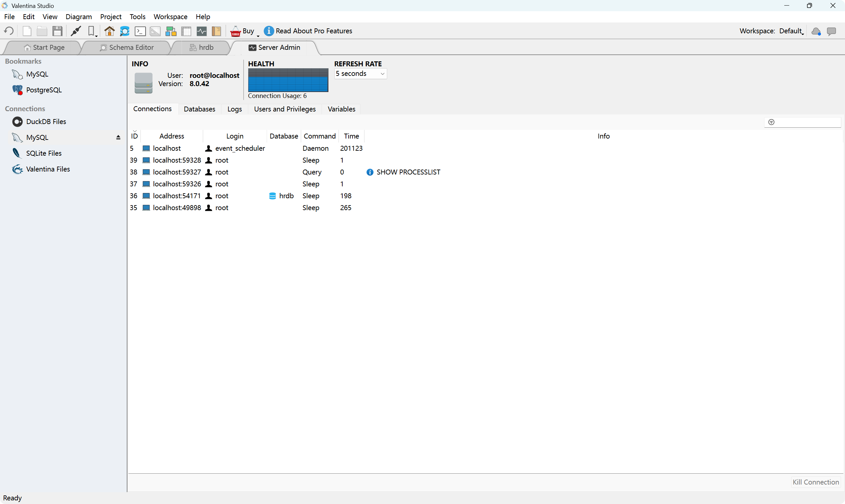
Task: Click the blue Health connection usage graph
Action: pyautogui.click(x=288, y=80)
